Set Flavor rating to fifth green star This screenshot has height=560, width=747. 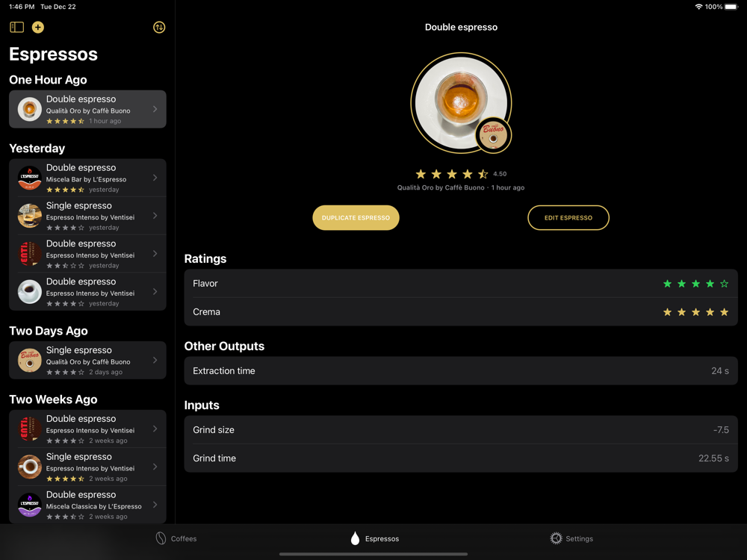point(724,284)
